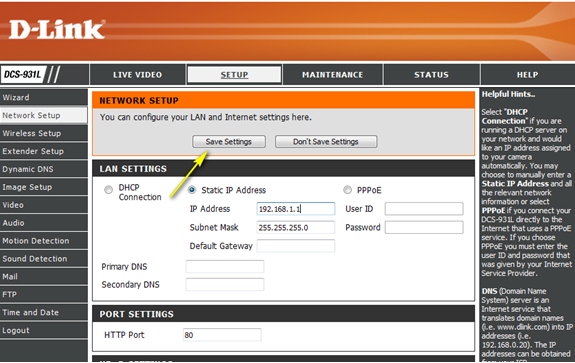
Task: Switch to the Maintenance tab
Action: tap(333, 75)
